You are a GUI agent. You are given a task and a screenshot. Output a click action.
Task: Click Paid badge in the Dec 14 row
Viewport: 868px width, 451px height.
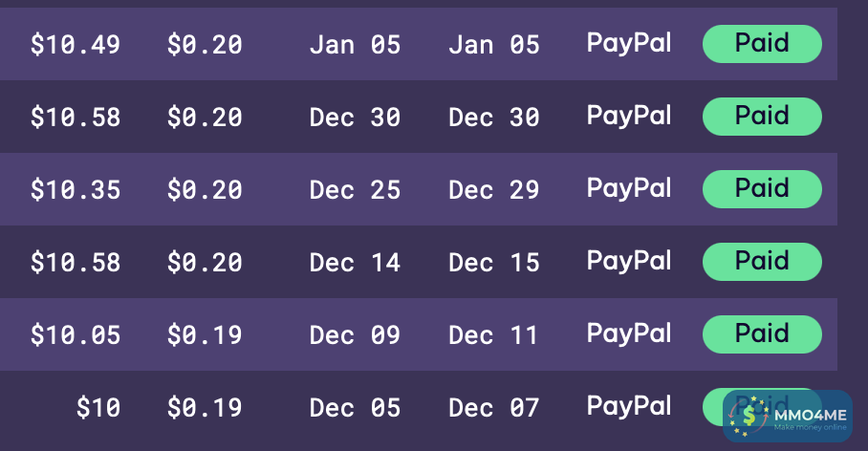tap(762, 262)
